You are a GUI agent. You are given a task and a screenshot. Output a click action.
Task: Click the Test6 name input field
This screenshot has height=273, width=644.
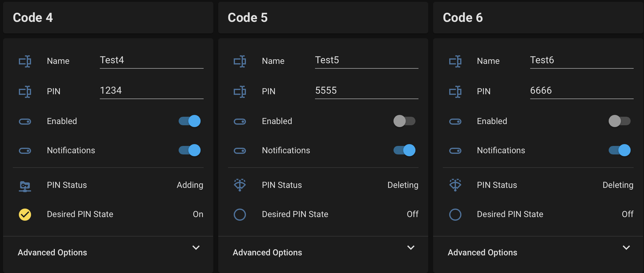point(582,60)
